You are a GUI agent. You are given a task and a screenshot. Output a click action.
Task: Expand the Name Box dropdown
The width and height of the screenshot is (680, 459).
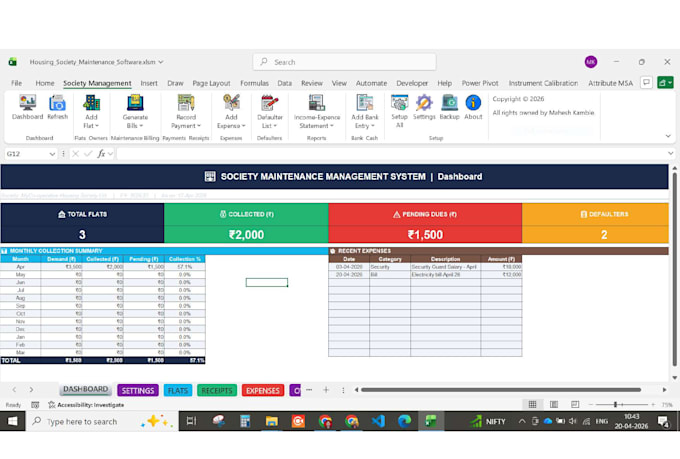pyautogui.click(x=52, y=154)
